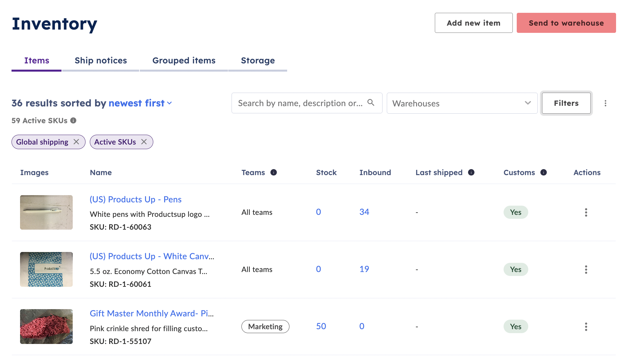Viewport: 621px width, 364px height.
Task: Open actions menu for Gift Master Monthly Award row
Action: pos(586,327)
